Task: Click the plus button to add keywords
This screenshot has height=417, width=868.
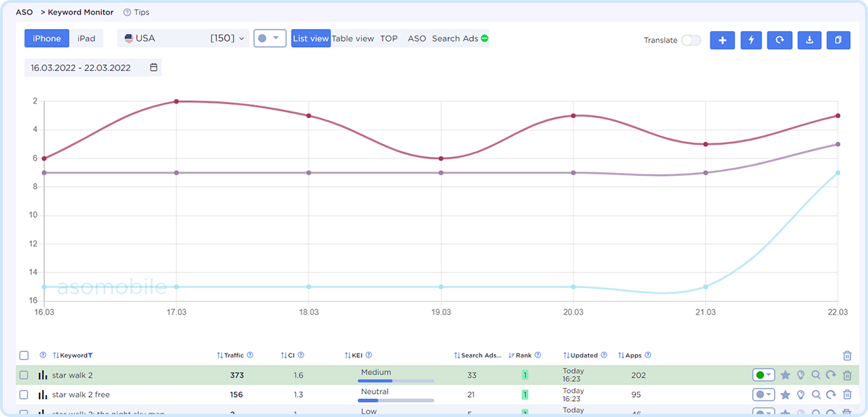Action: click(x=723, y=41)
